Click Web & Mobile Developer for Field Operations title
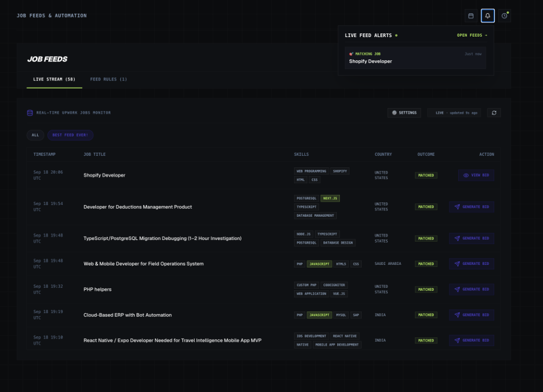Screen dimensions: 543x392 pos(143,264)
